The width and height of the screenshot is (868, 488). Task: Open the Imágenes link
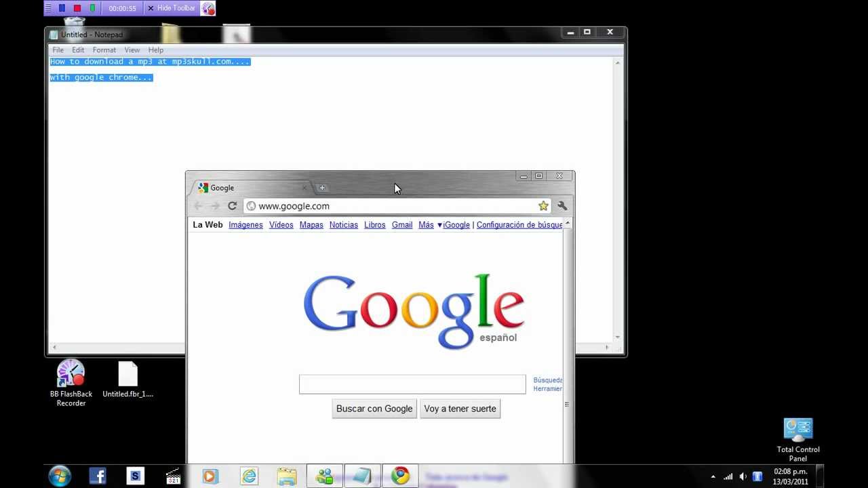click(245, 225)
